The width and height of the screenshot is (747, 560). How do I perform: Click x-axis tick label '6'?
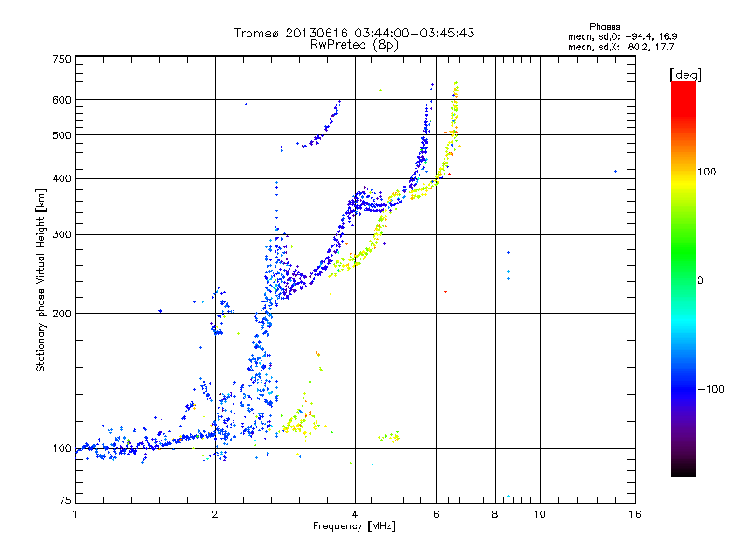pyautogui.click(x=436, y=514)
